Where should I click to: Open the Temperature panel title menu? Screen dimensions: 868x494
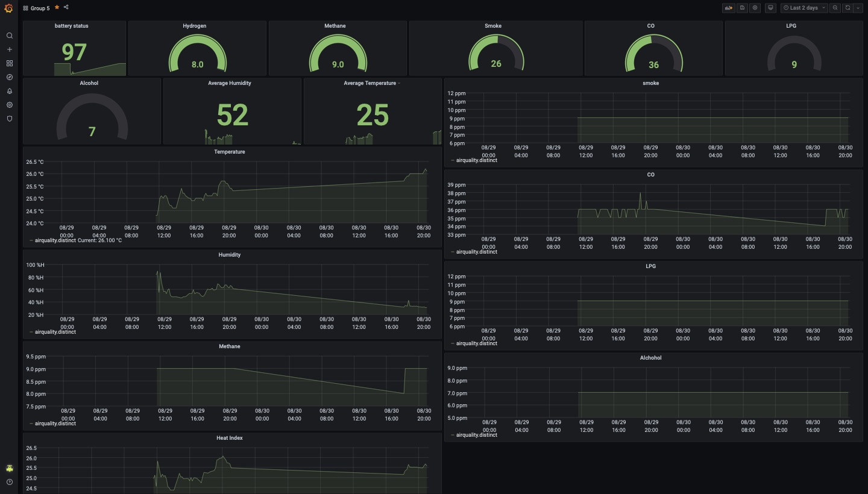click(x=229, y=152)
